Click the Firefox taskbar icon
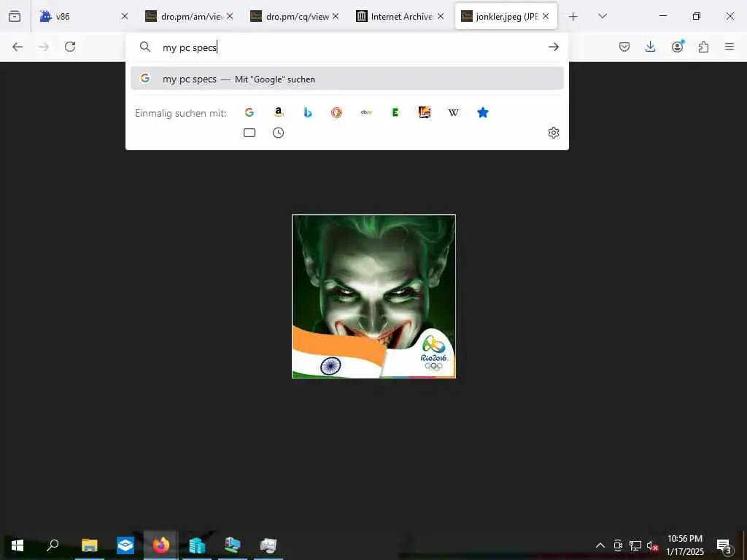Image resolution: width=747 pixels, height=560 pixels. coord(161,545)
